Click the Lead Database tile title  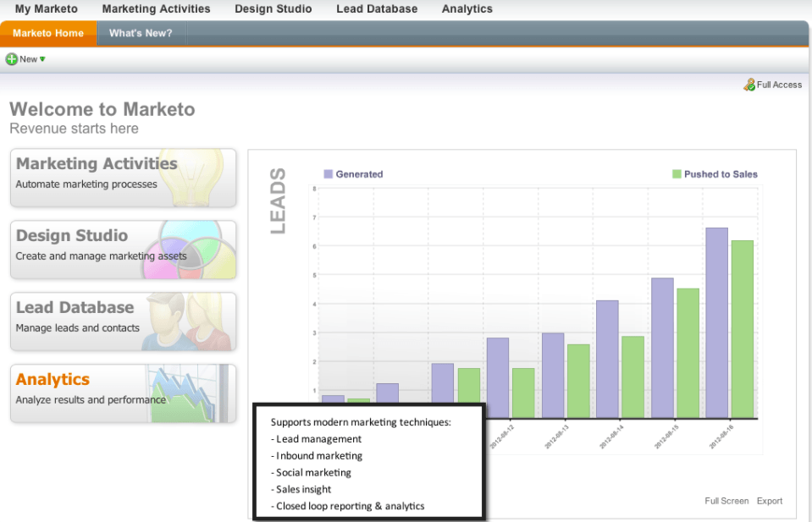(75, 307)
